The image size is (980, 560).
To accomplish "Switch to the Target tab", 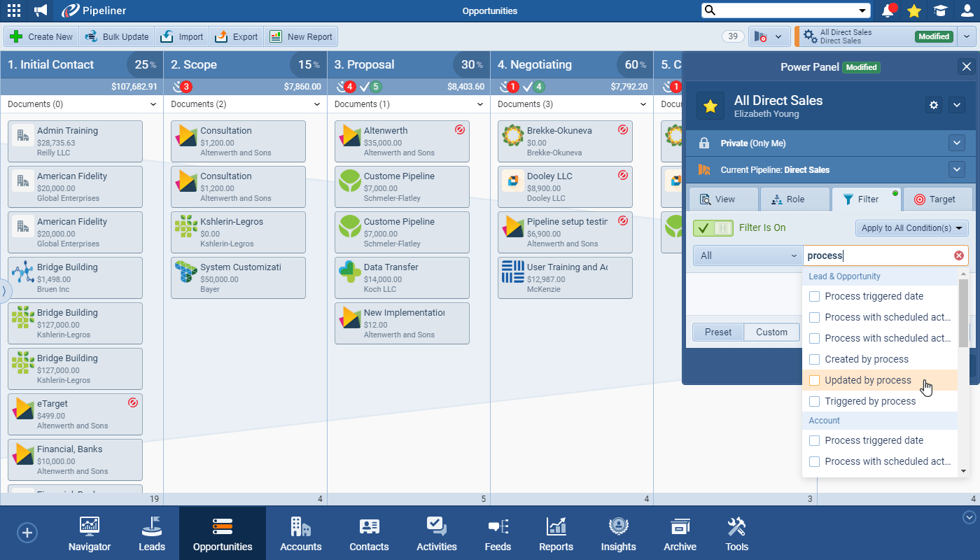I will coord(937,199).
